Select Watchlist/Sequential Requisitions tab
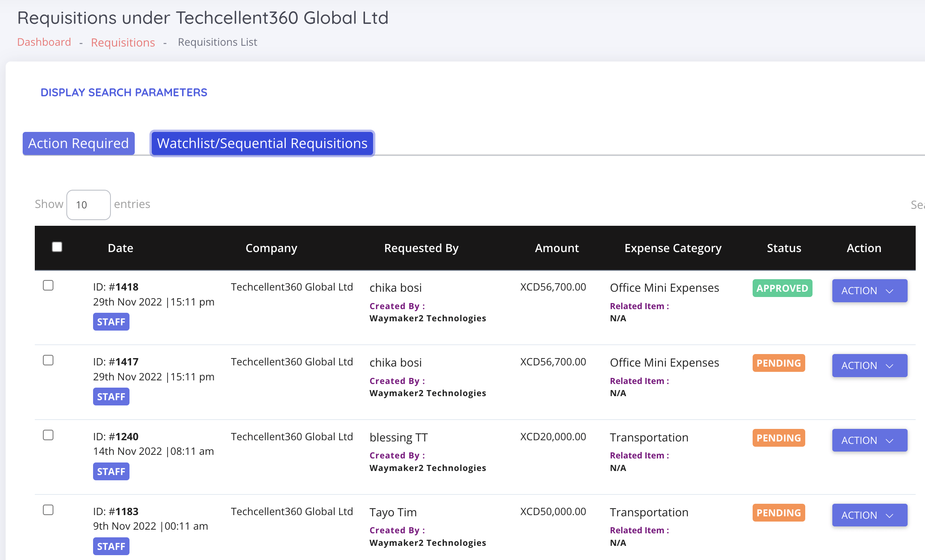Screen dimensions: 925x560 coord(262,143)
